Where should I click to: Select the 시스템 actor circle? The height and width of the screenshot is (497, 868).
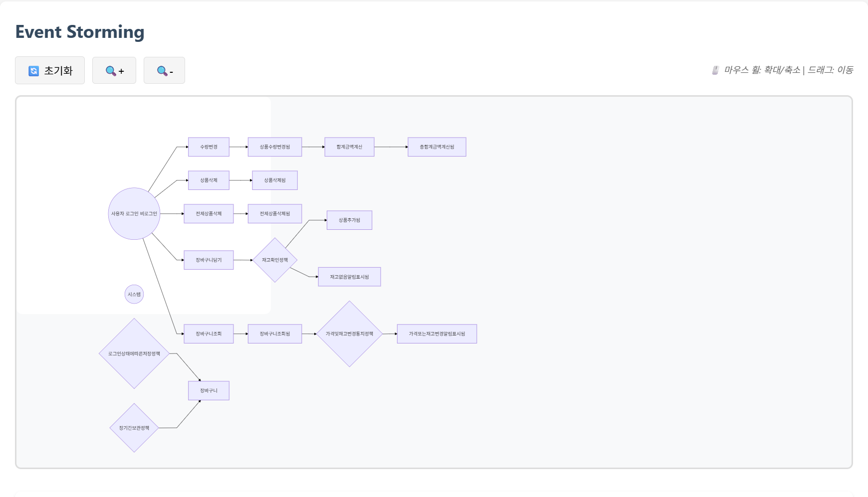point(134,294)
